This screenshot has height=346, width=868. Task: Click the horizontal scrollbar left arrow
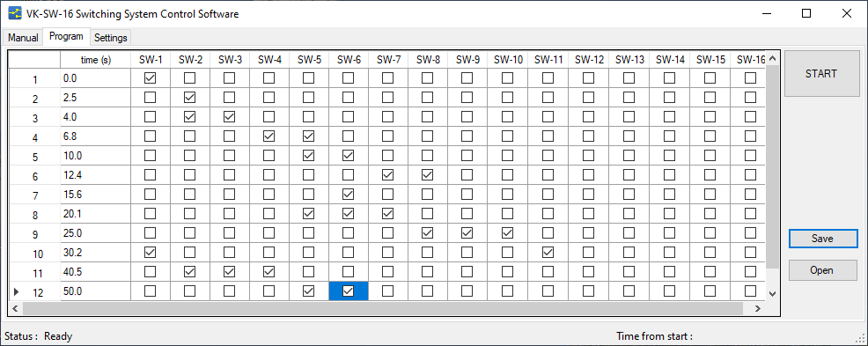pyautogui.click(x=15, y=308)
